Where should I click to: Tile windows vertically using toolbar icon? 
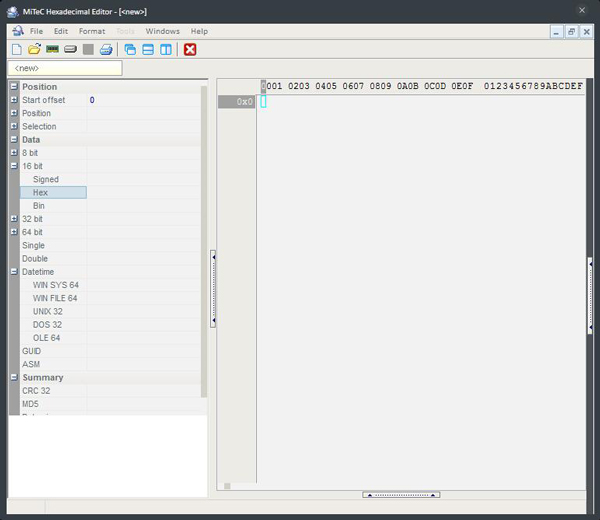tap(166, 49)
